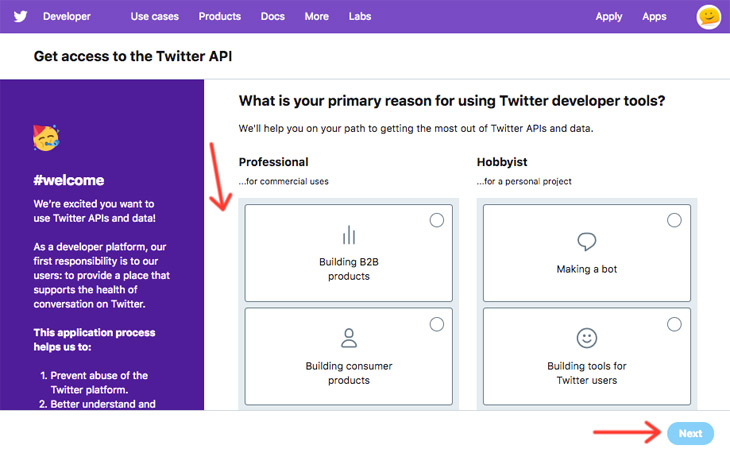Open the Products menu
This screenshot has height=453, width=730.
pyautogui.click(x=220, y=16)
